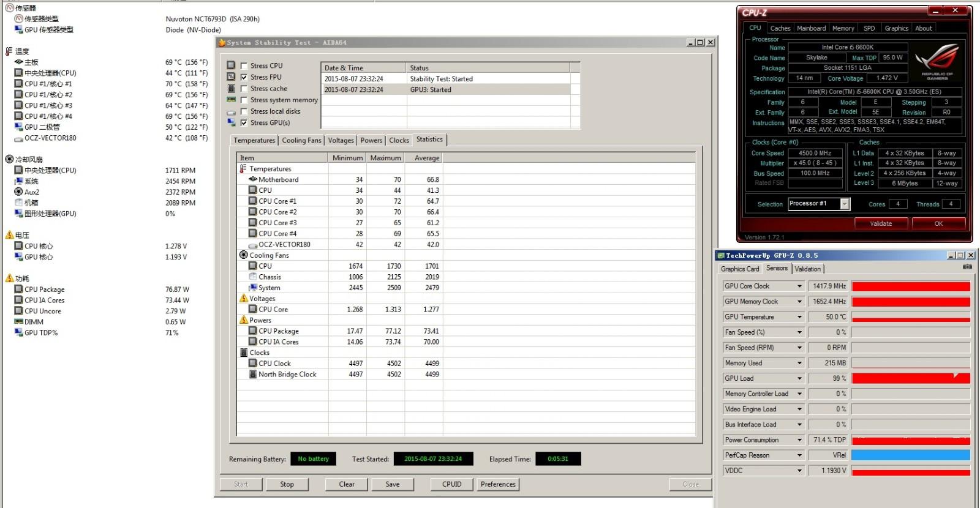Image resolution: width=980 pixels, height=508 pixels.
Task: Click the Clear button
Action: (347, 484)
